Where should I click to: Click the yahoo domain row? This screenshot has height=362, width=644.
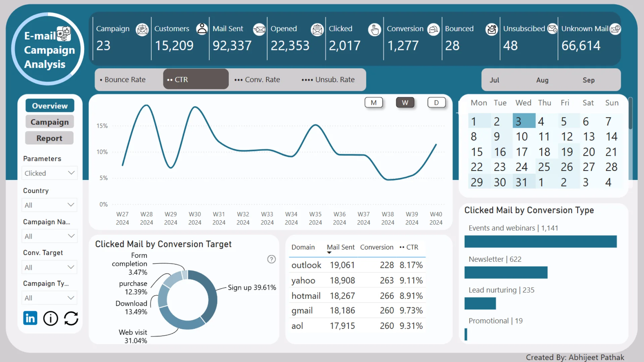click(357, 280)
